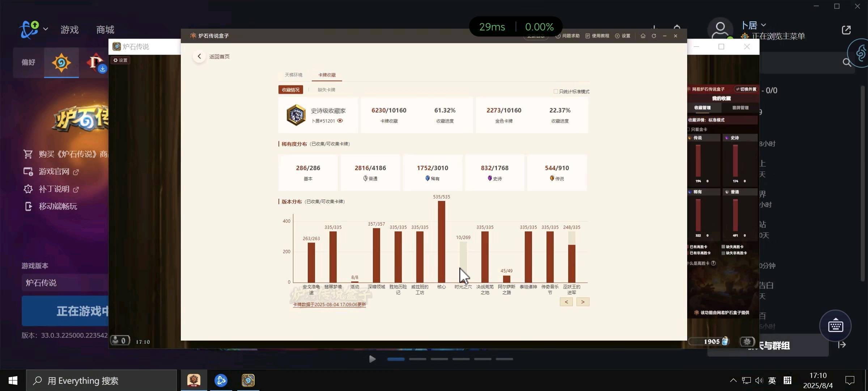Expand the 卜居 account dropdown
The width and height of the screenshot is (868, 391).
(754, 25)
